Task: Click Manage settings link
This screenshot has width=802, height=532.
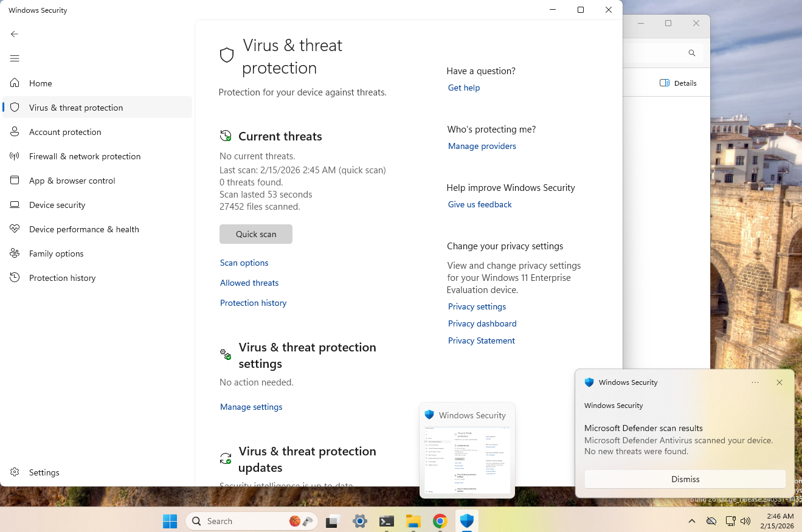Action: tap(251, 407)
